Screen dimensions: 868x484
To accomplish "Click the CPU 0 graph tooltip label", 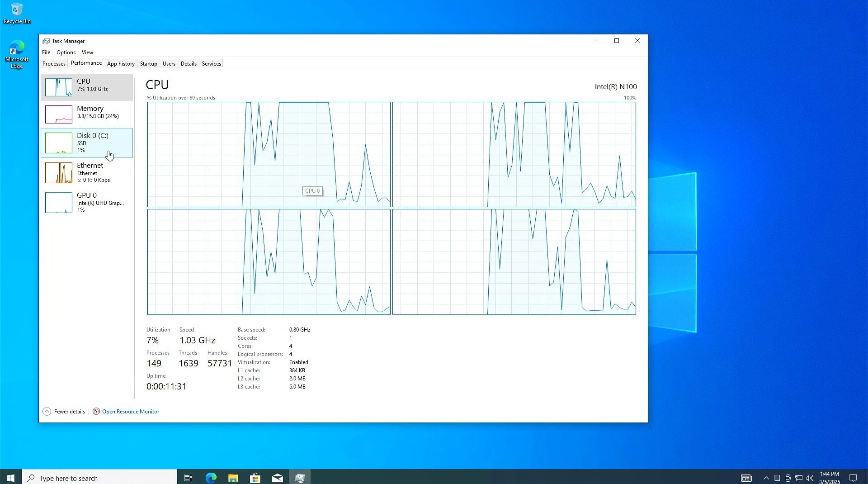I will coord(312,191).
